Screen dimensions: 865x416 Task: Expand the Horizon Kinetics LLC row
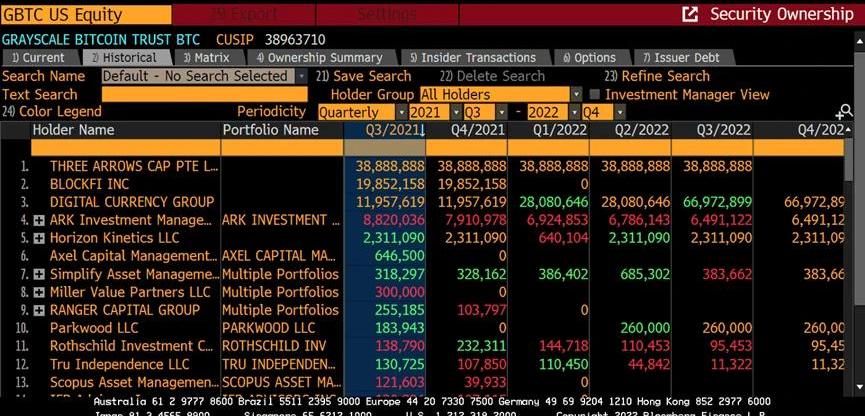[x=39, y=238]
